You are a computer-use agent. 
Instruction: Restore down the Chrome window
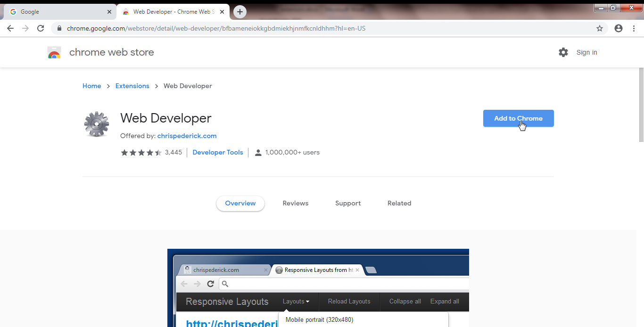(613, 8)
